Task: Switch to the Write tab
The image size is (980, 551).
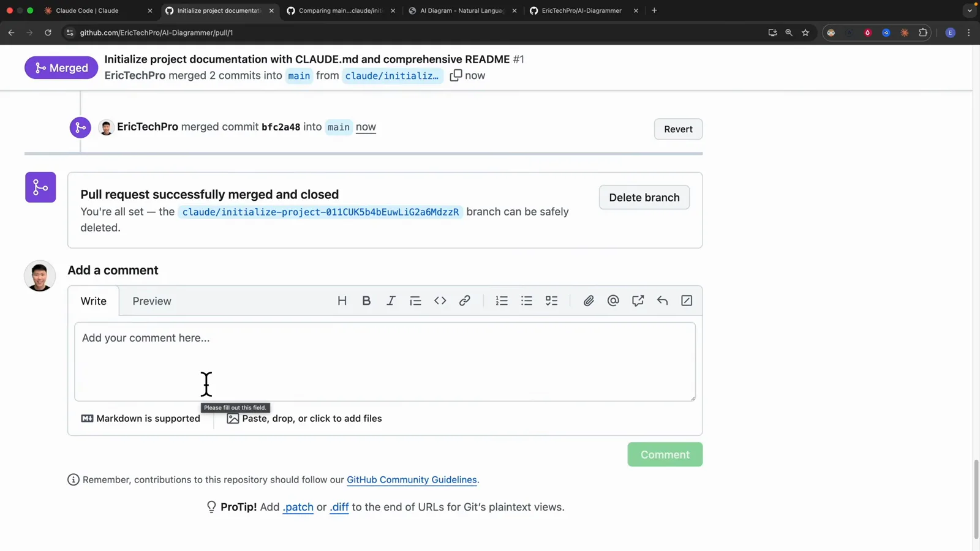Action: pyautogui.click(x=94, y=301)
